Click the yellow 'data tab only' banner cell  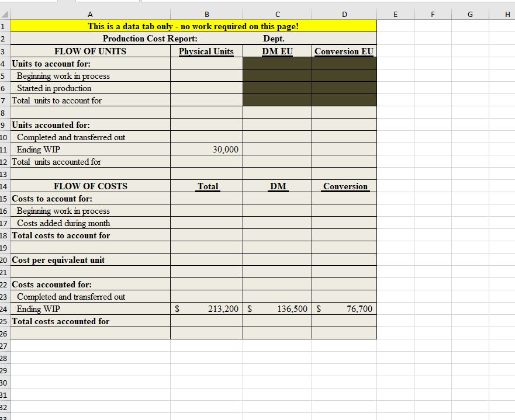pyautogui.click(x=193, y=26)
